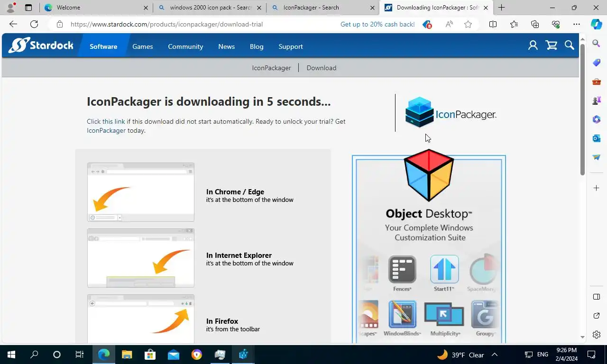
Task: Show hidden system tray icons
Action: click(494, 355)
